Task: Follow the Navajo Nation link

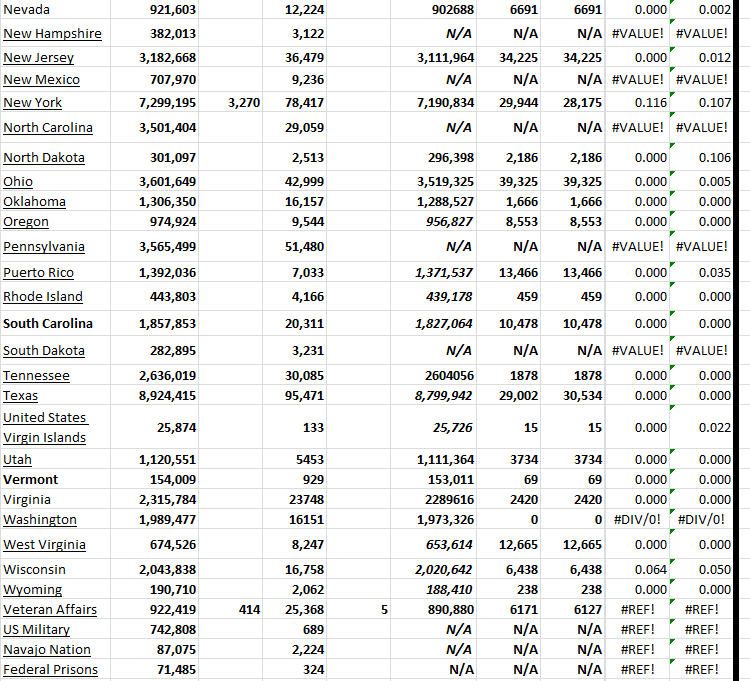Action: pyautogui.click(x=46, y=649)
